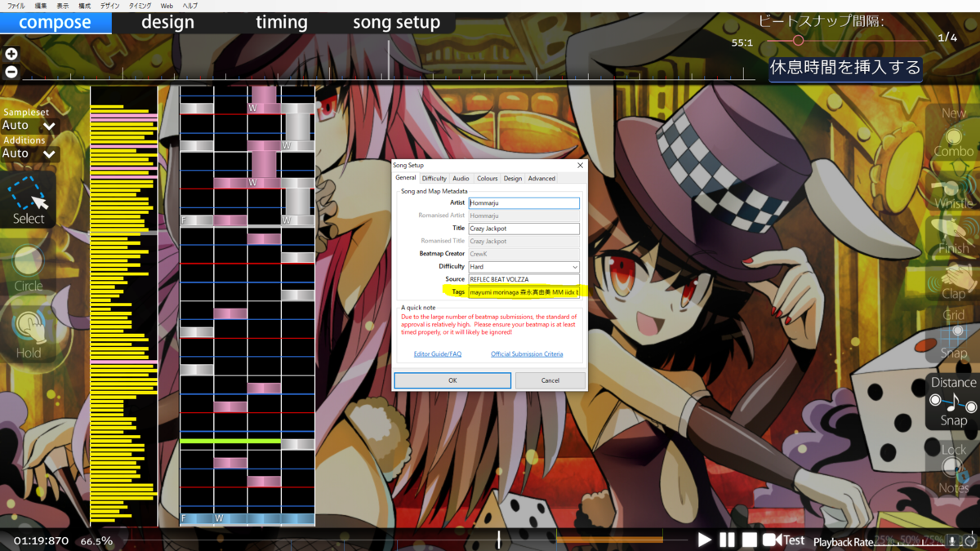The height and width of the screenshot is (551, 980).
Task: Click into the Tags field
Action: point(523,292)
